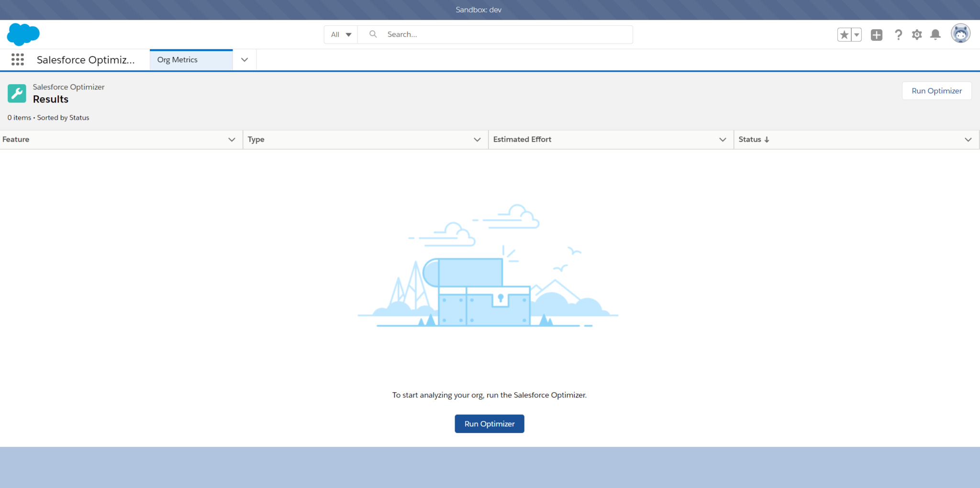Open the Feature column dropdown

pos(232,139)
